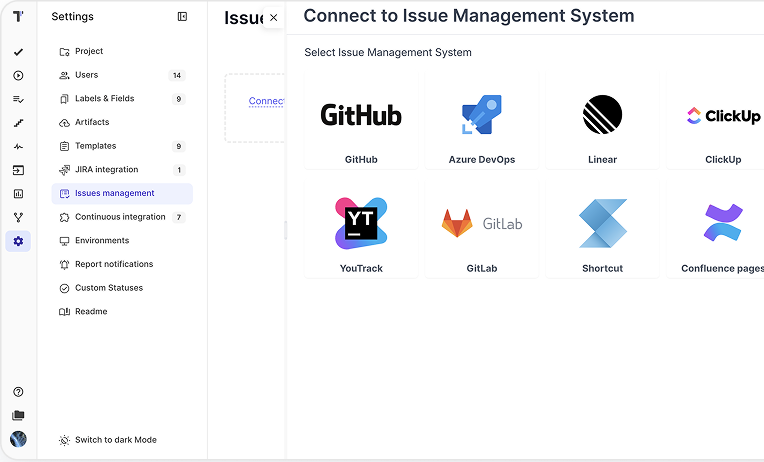Screen dimensions: 764x462
Task: Pick the Shortcut integration tile
Action: pyautogui.click(x=602, y=230)
